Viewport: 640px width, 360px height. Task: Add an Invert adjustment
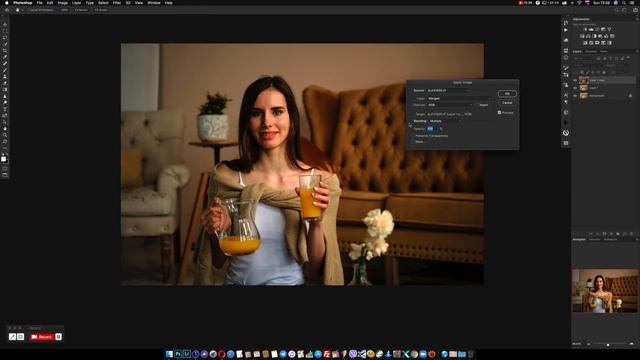coord(585,43)
